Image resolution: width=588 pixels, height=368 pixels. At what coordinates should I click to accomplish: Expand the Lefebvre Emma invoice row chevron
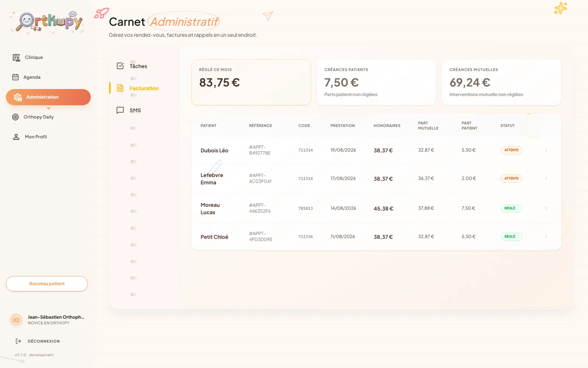(x=546, y=178)
